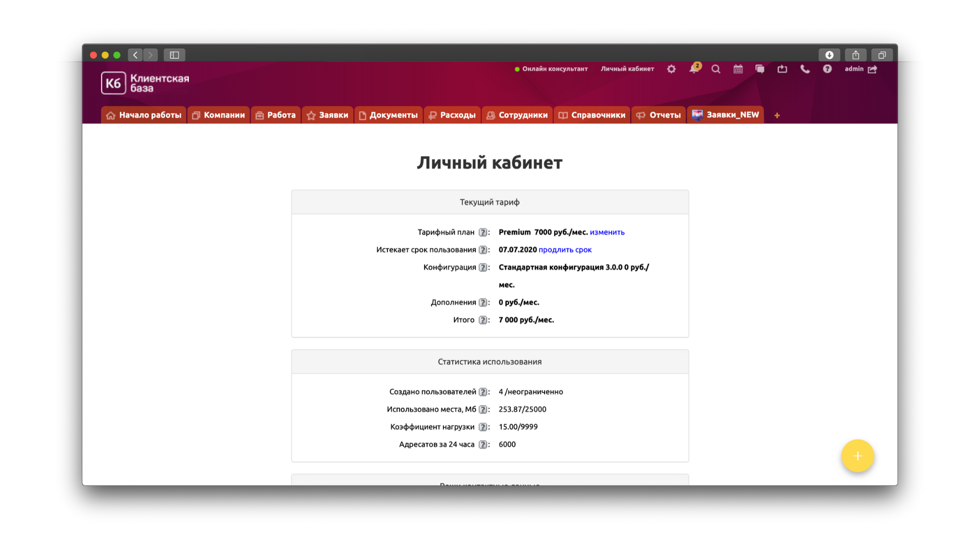Viewport: 980px width, 551px height.
Task: Click the yellow plus floating button
Action: pyautogui.click(x=857, y=456)
